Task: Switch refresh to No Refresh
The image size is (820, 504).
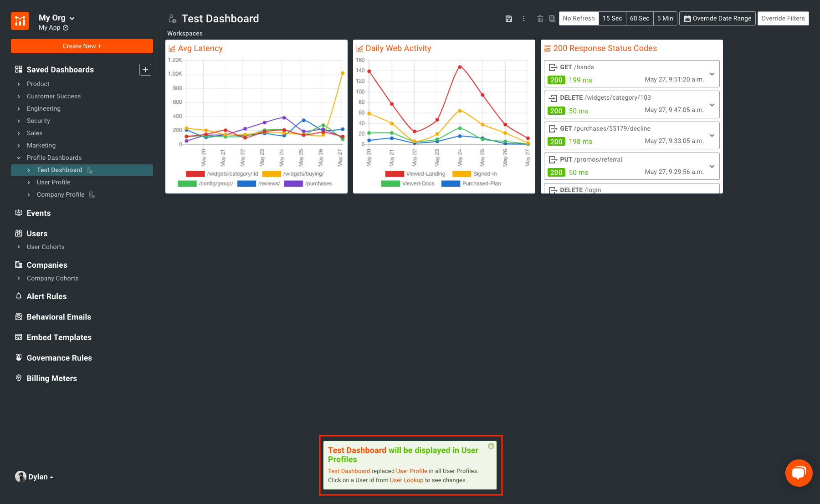Action: tap(578, 19)
